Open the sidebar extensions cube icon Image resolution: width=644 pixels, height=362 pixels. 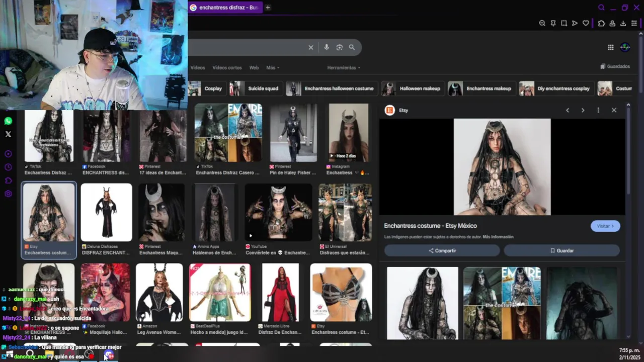tap(8, 180)
